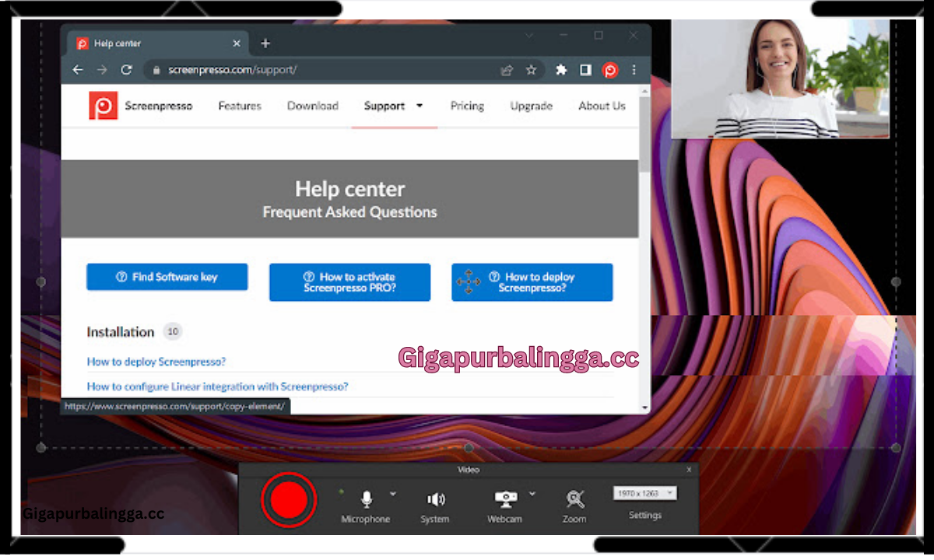934x560 pixels.
Task: Click the scrollbar down arrow
Action: [x=644, y=408]
